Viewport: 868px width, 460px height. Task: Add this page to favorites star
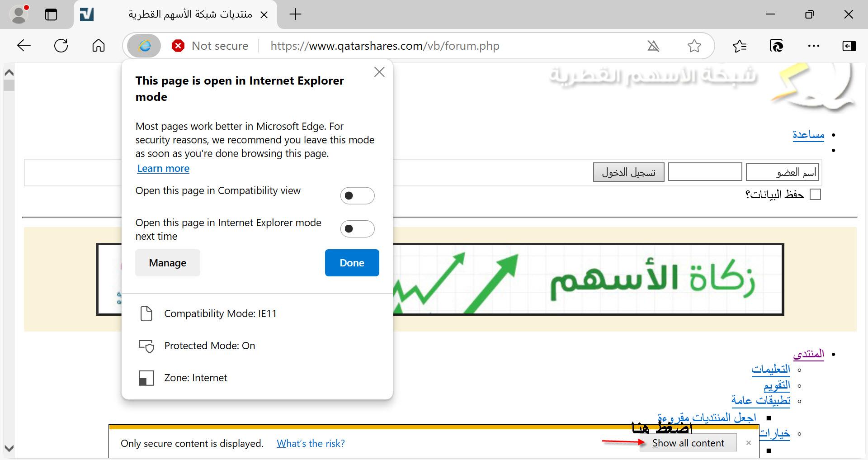point(694,46)
